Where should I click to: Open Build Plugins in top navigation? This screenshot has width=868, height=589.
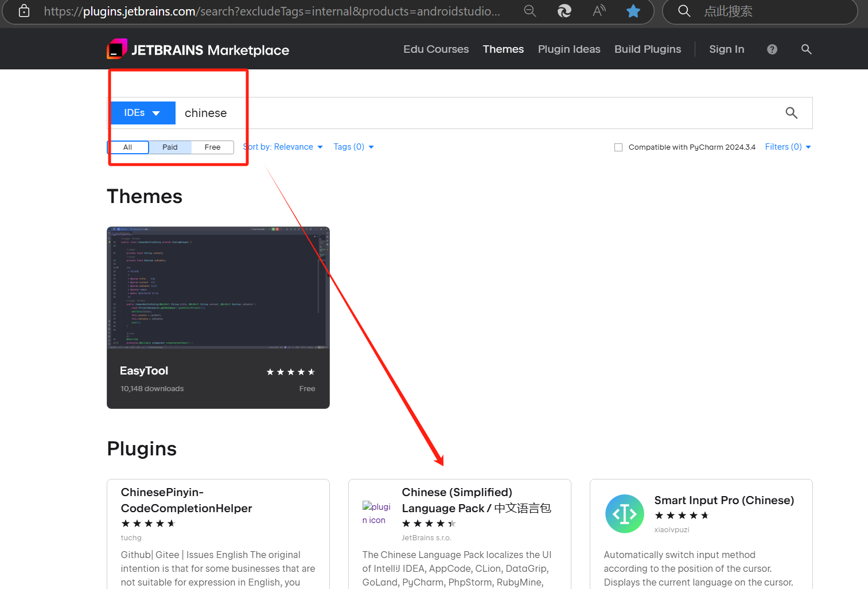click(x=648, y=49)
